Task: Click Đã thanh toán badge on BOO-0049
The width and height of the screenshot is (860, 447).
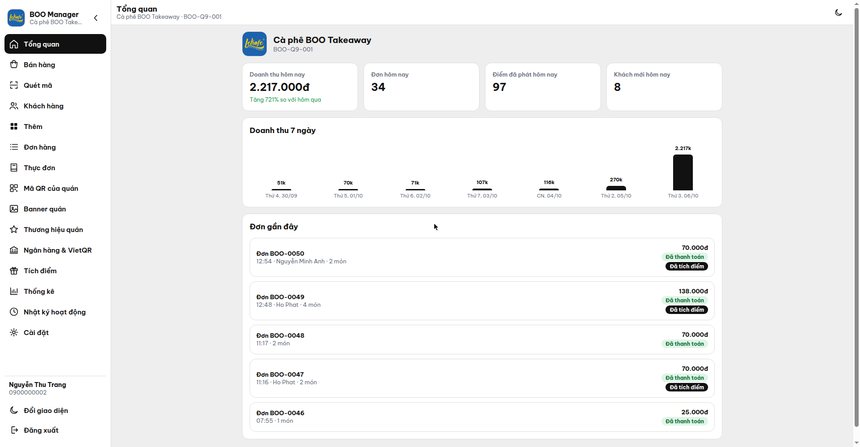Action: (x=684, y=300)
